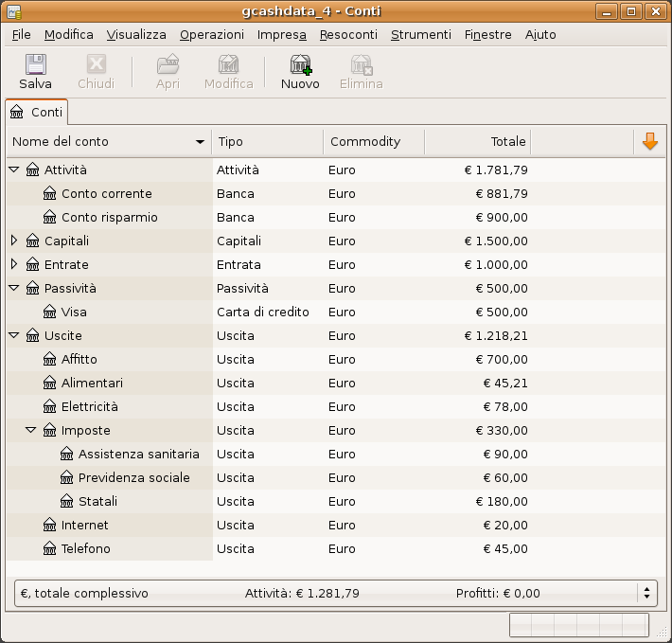Select the Alimentari account row

[x=92, y=383]
